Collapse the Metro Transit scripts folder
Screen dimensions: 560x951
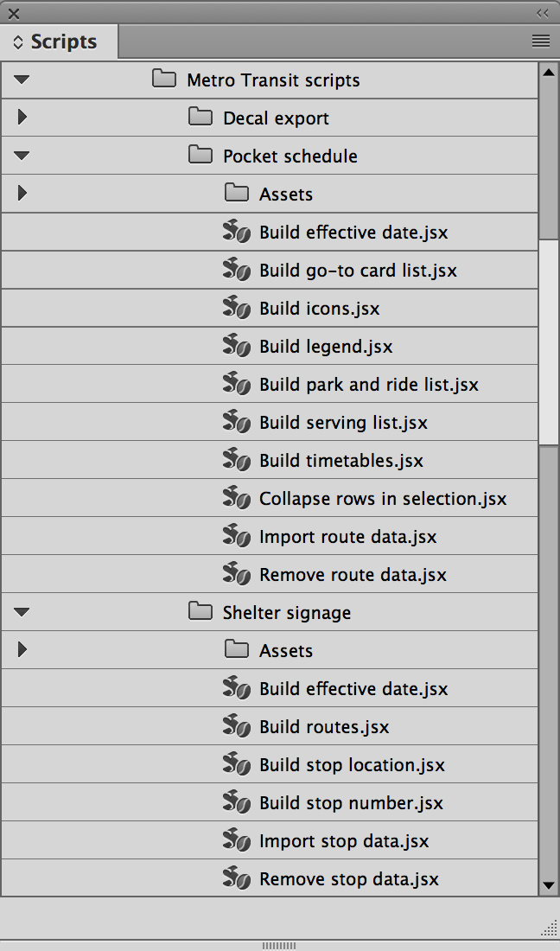(x=22, y=80)
